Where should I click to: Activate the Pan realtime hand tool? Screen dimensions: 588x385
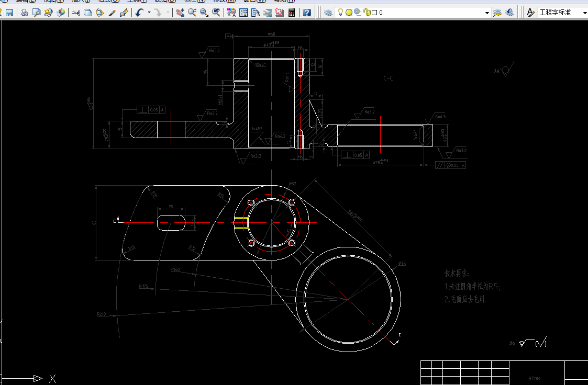coord(180,13)
